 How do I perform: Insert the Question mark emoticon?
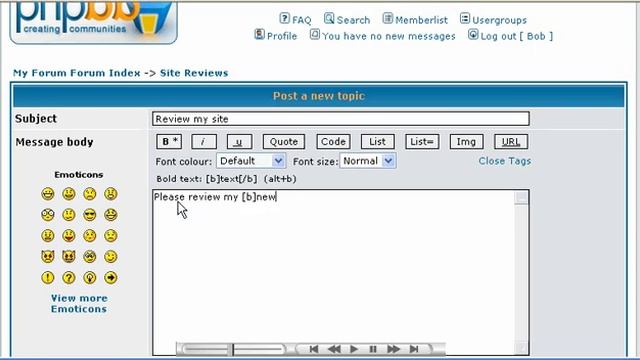[69, 278]
